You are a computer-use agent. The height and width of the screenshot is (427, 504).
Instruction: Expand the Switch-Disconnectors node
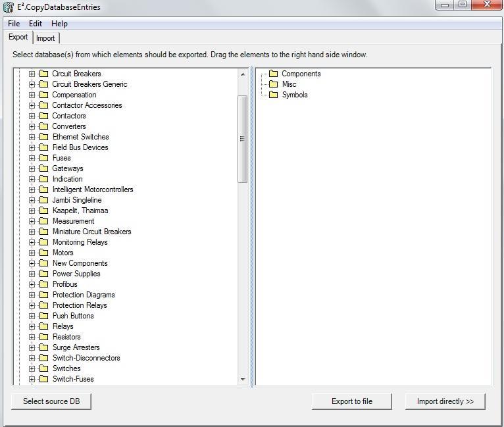[x=32, y=358]
